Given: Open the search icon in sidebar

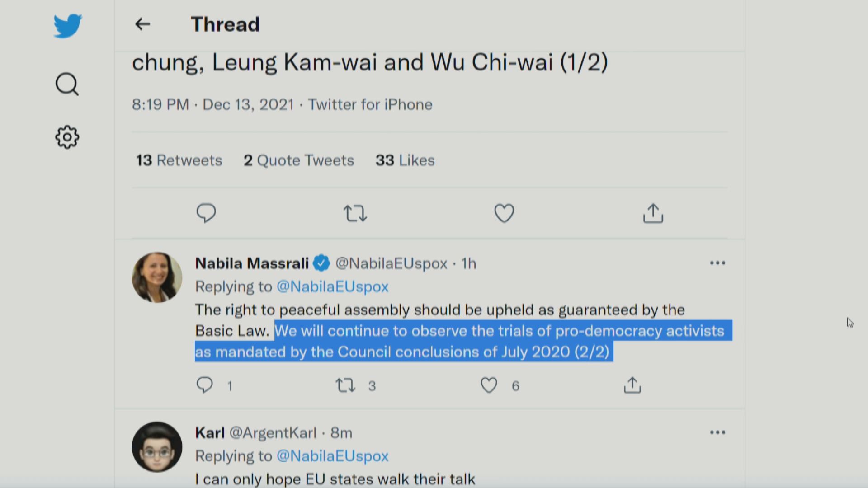Looking at the screenshot, I should click(x=66, y=84).
